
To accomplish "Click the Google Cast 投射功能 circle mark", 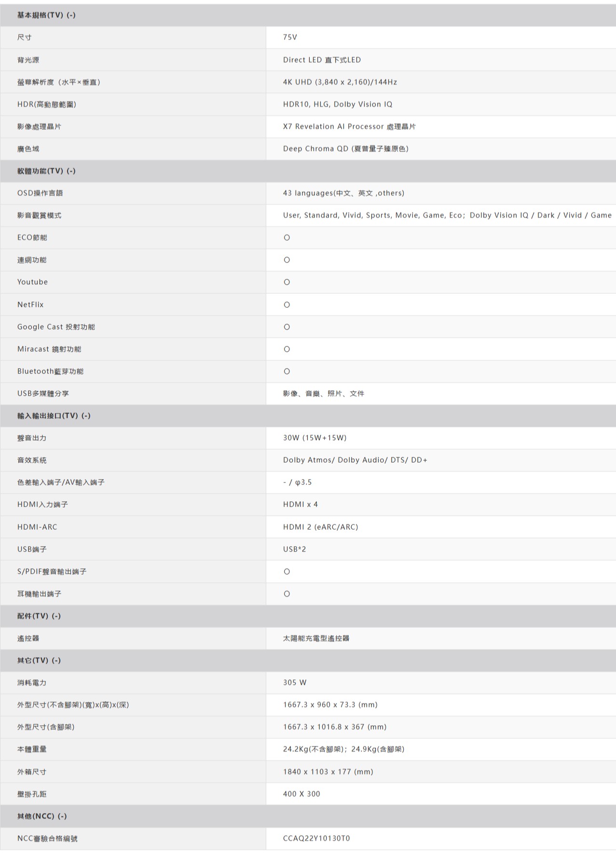I will pos(287,327).
